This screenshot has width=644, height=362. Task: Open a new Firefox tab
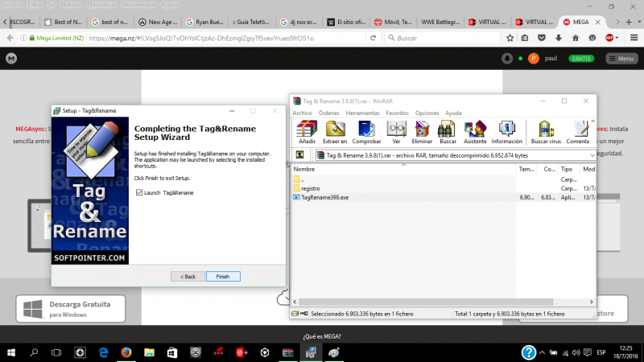tap(629, 23)
